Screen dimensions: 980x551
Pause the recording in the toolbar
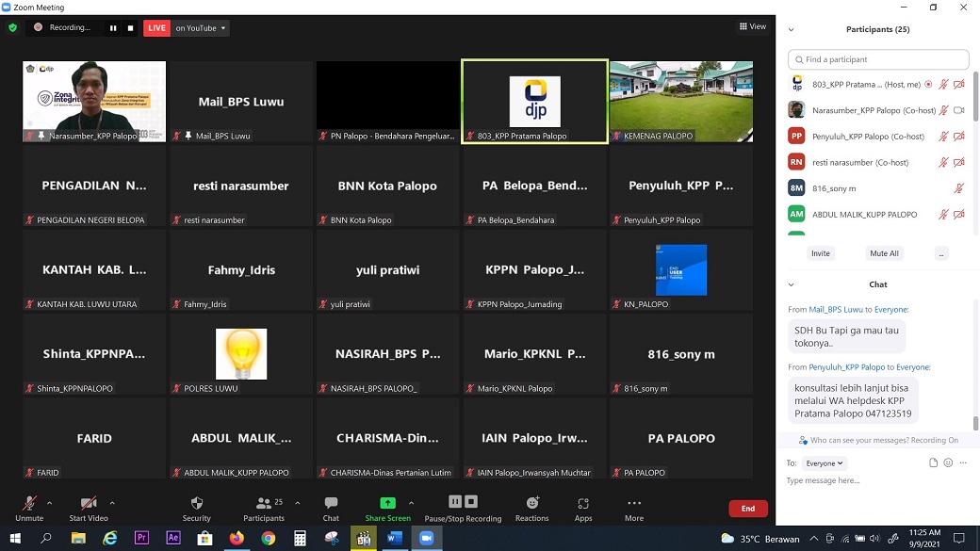(455, 502)
